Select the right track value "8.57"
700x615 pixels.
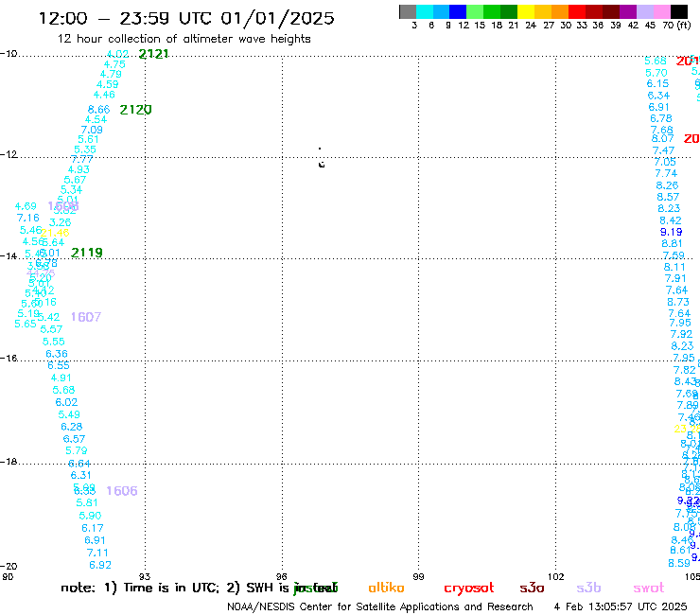click(668, 197)
